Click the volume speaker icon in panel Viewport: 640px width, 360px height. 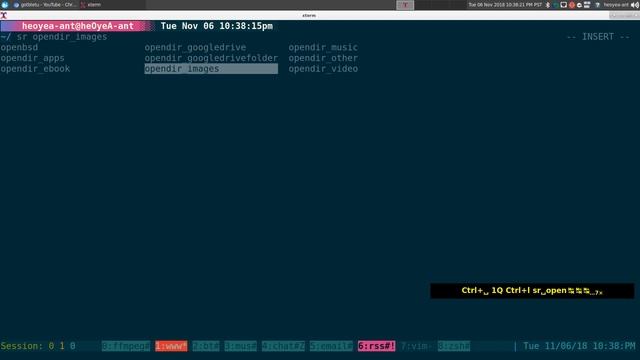(x=635, y=5)
